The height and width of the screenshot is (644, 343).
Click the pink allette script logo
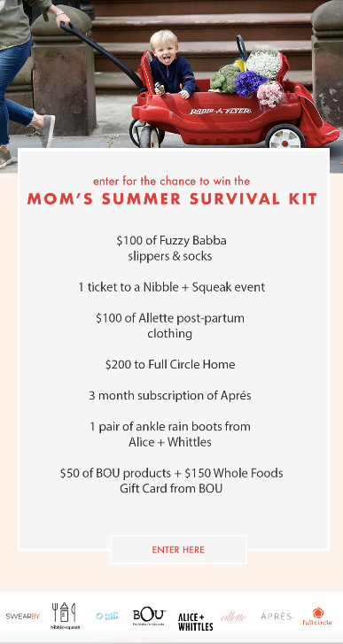234,617
